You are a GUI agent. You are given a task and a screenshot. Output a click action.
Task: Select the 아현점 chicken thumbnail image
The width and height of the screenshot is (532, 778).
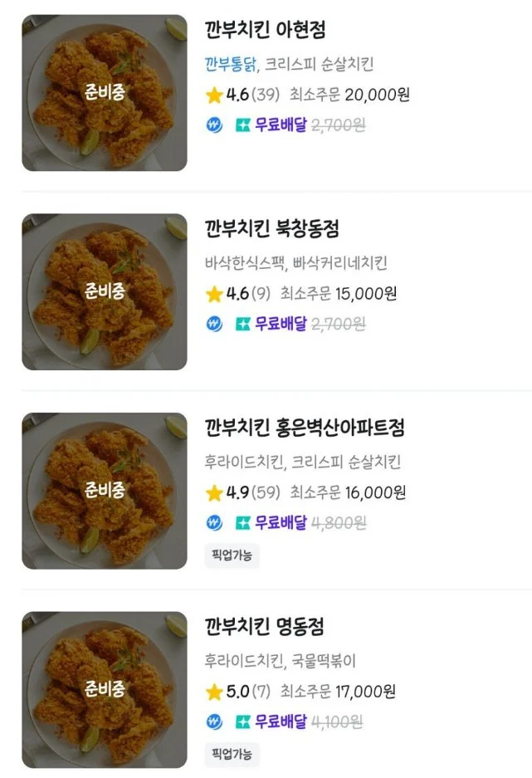[x=105, y=93]
